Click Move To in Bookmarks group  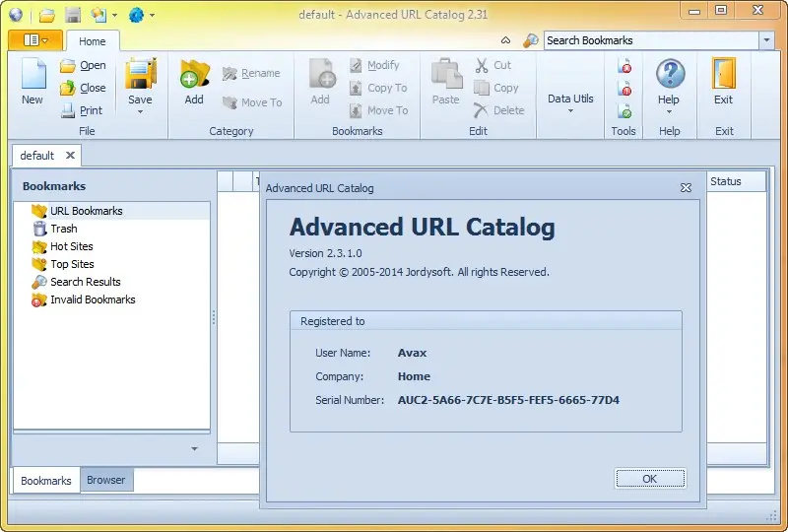378,110
